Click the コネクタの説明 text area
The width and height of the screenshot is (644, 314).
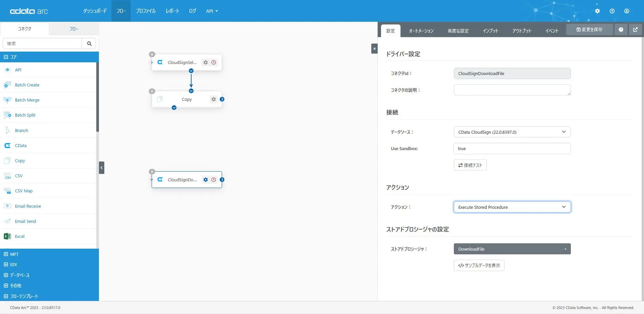pyautogui.click(x=512, y=90)
